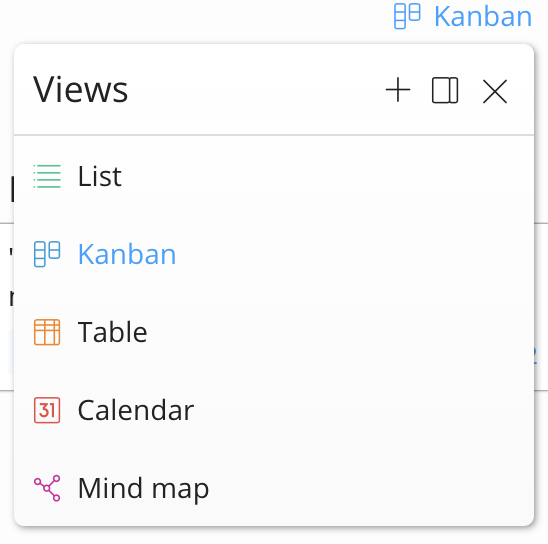Click the pink Mind map icon
The height and width of the screenshot is (544, 548).
47,488
